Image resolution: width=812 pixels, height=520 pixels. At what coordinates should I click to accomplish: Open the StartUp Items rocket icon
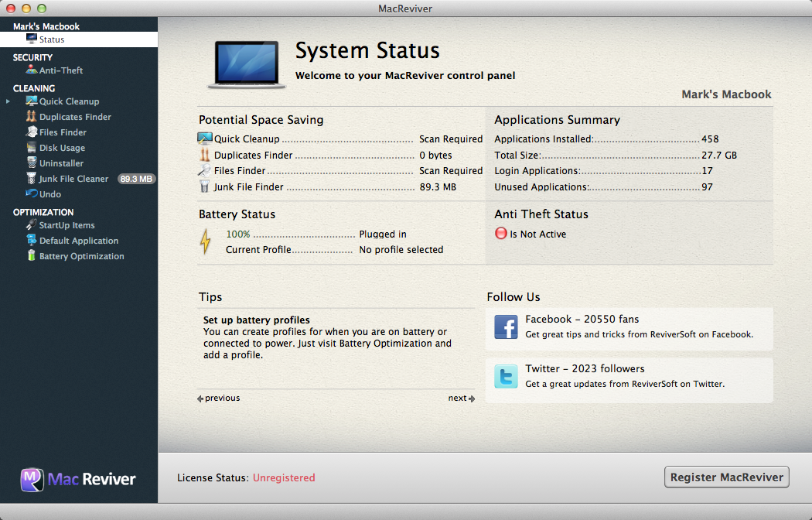tap(31, 225)
